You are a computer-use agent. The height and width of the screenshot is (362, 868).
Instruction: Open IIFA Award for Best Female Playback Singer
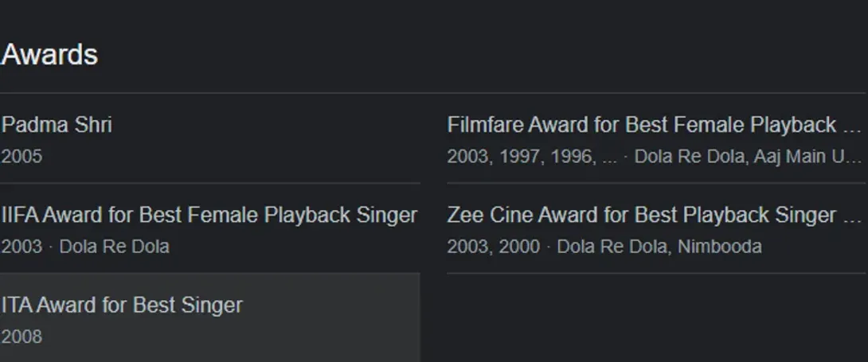tap(209, 215)
